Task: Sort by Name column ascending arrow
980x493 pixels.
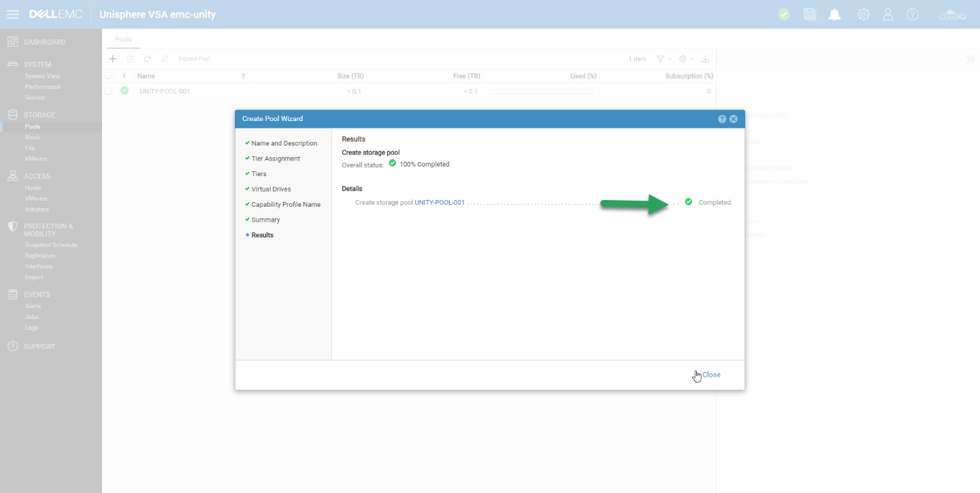Action: 244,76
